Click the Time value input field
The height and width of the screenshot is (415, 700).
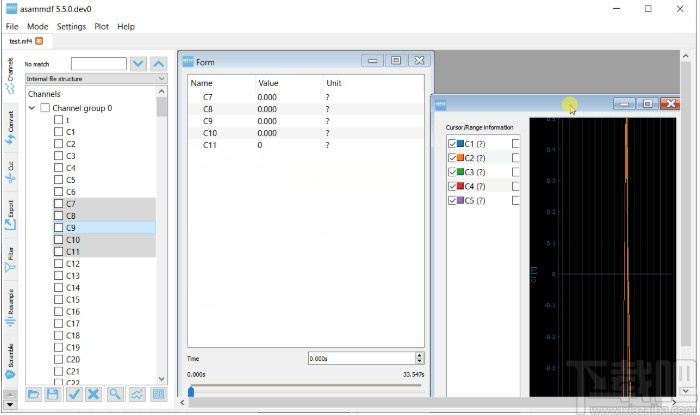[362, 358]
